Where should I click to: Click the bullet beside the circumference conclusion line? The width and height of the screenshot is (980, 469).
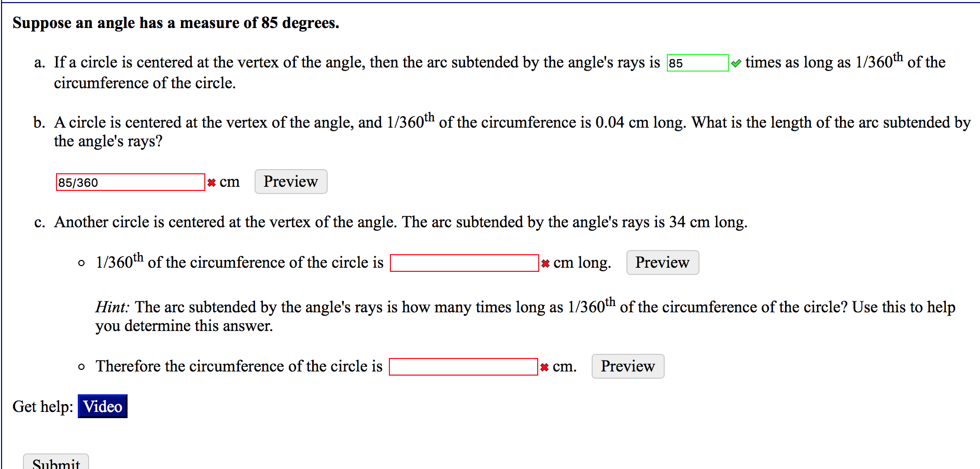point(80,366)
